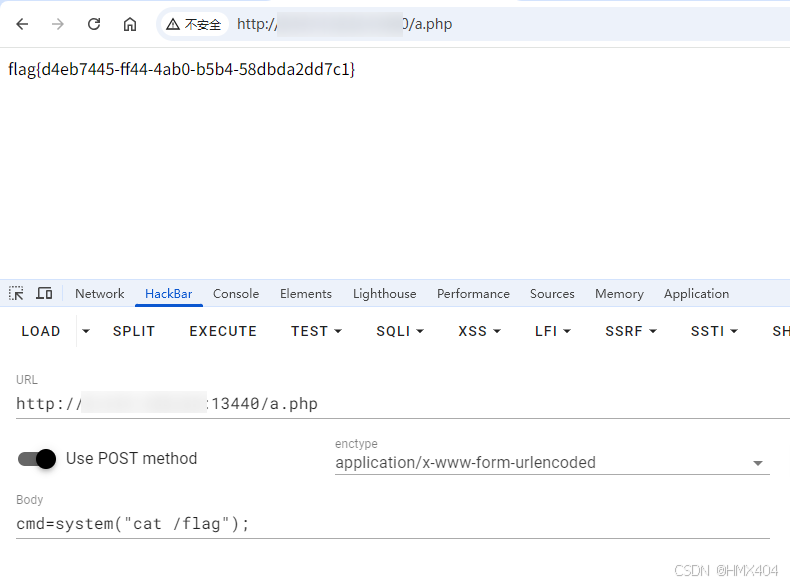Click the not-secure warning badge
790x584 pixels.
pos(194,24)
